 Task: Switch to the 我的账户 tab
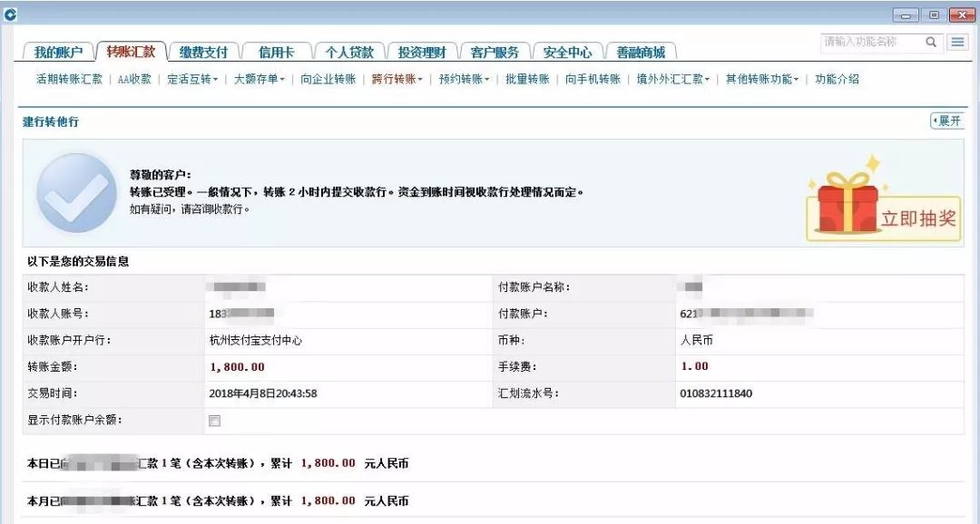(x=58, y=53)
